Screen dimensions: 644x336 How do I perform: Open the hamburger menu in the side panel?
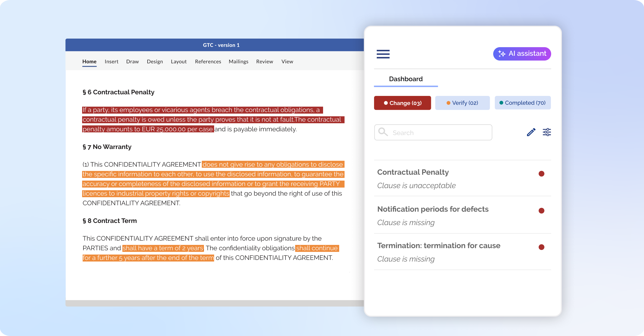pyautogui.click(x=383, y=54)
